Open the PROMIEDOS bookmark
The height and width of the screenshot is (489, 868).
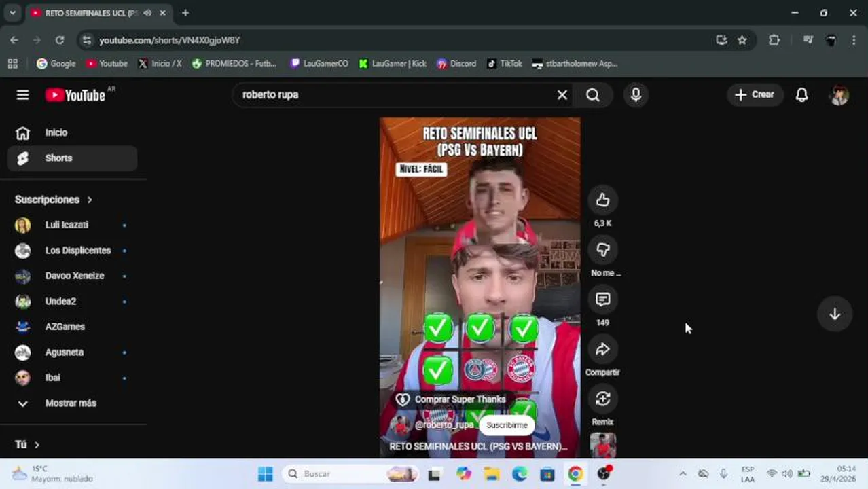[x=234, y=64]
